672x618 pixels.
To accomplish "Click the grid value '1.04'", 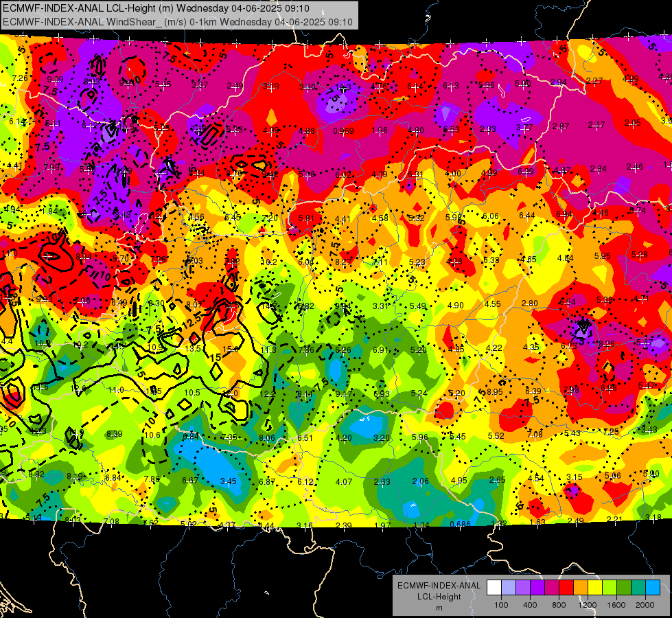I will tap(421, 525).
